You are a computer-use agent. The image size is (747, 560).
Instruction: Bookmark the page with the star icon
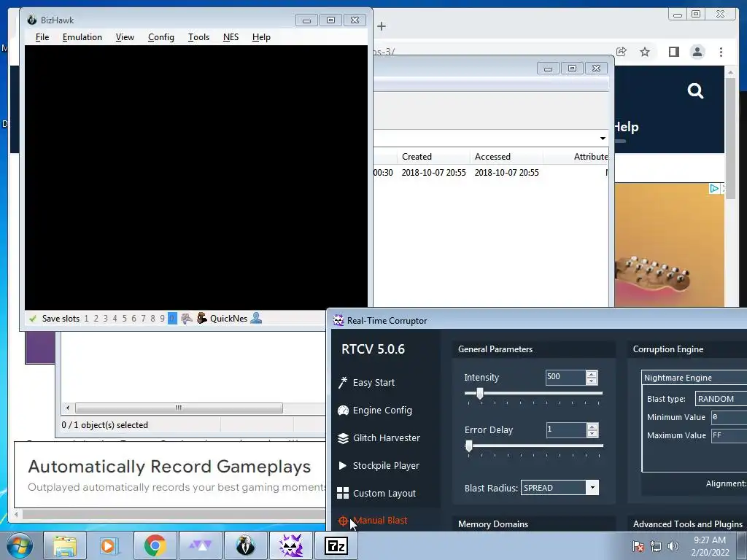point(645,52)
